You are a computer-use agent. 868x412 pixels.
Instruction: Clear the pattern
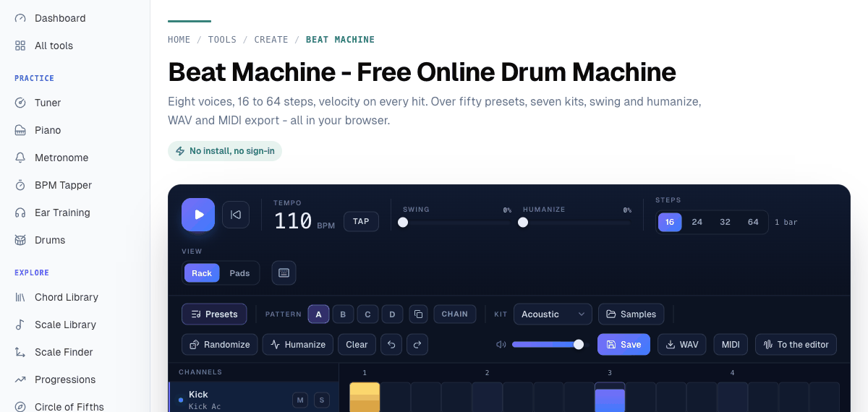point(357,345)
